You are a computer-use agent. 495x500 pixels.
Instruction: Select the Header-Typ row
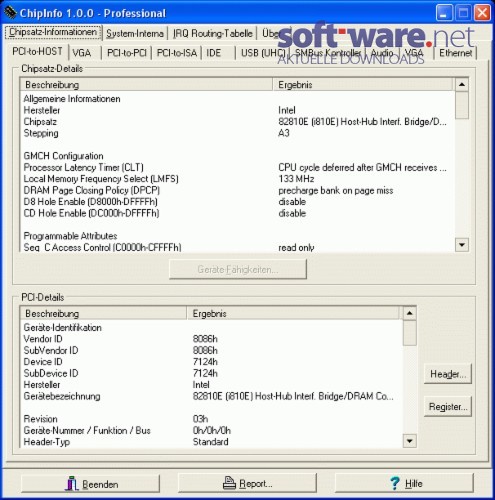(211, 442)
